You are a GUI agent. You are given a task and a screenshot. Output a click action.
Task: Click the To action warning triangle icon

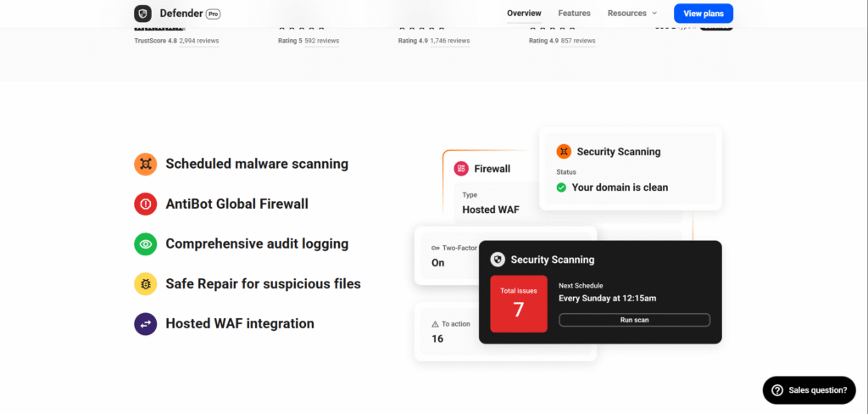tap(435, 324)
